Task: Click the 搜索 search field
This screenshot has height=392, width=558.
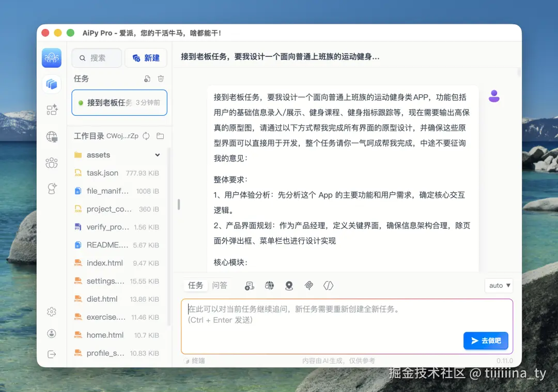Action: [97, 58]
